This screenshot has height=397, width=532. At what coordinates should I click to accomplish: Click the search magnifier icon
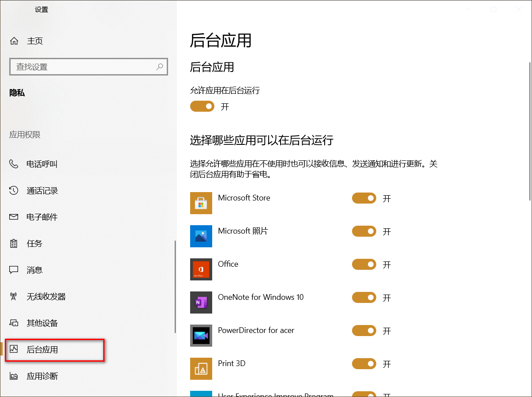[160, 67]
